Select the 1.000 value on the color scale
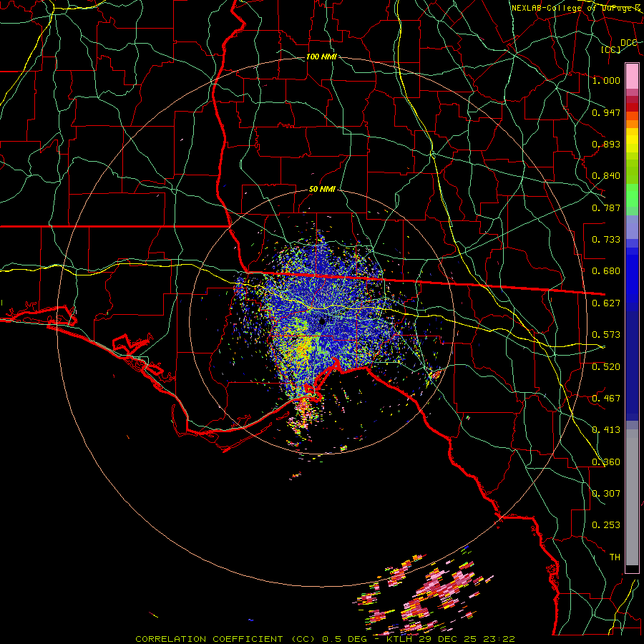 coord(606,80)
